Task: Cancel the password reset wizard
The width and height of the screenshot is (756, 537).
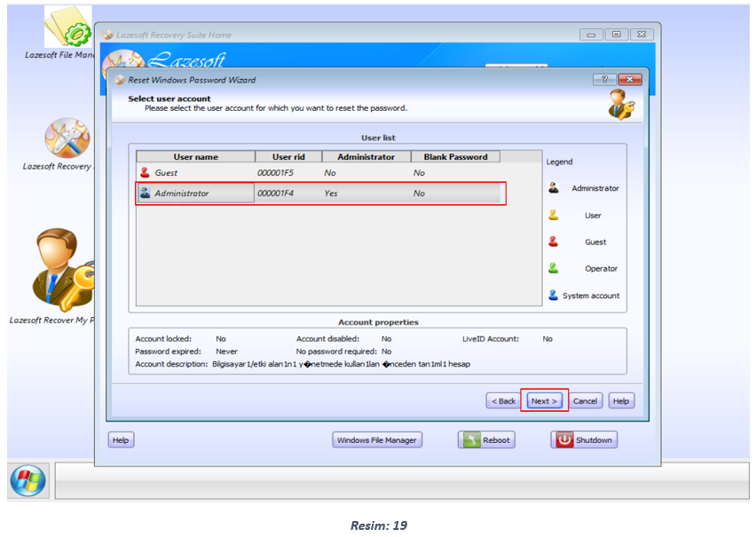Action: point(585,401)
